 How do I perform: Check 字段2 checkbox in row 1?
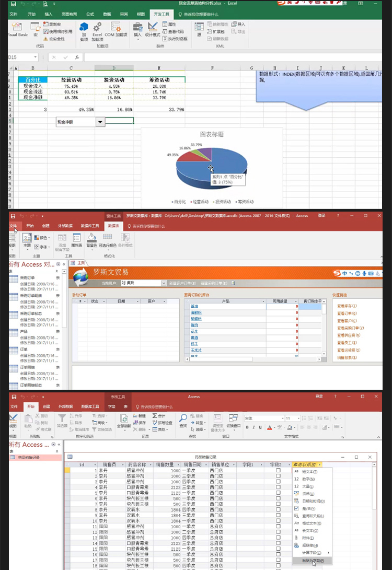click(x=278, y=470)
